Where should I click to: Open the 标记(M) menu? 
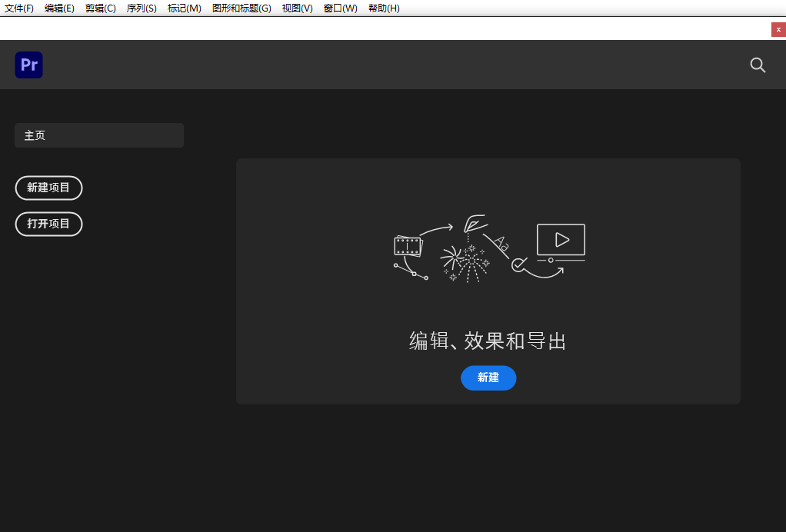coord(184,8)
